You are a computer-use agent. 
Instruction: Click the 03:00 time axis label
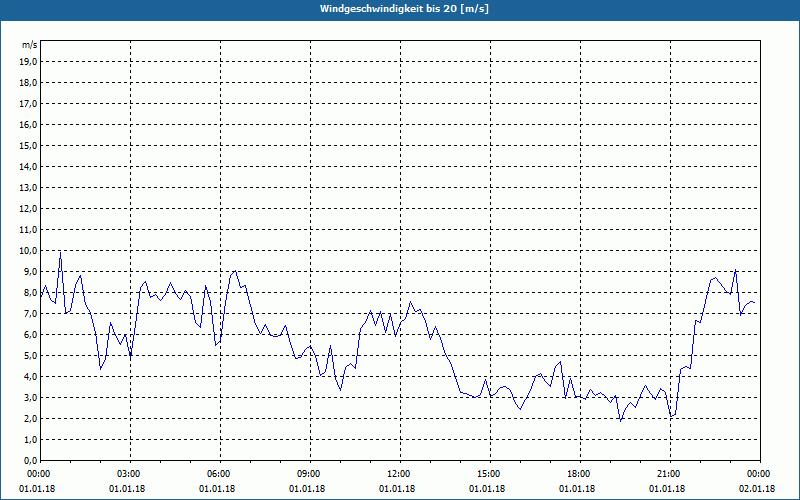click(130, 474)
